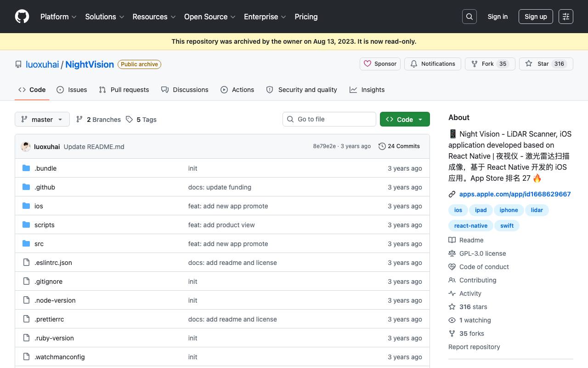Open commit hash 8e79e2e
The width and height of the screenshot is (588, 368).
coord(324,146)
